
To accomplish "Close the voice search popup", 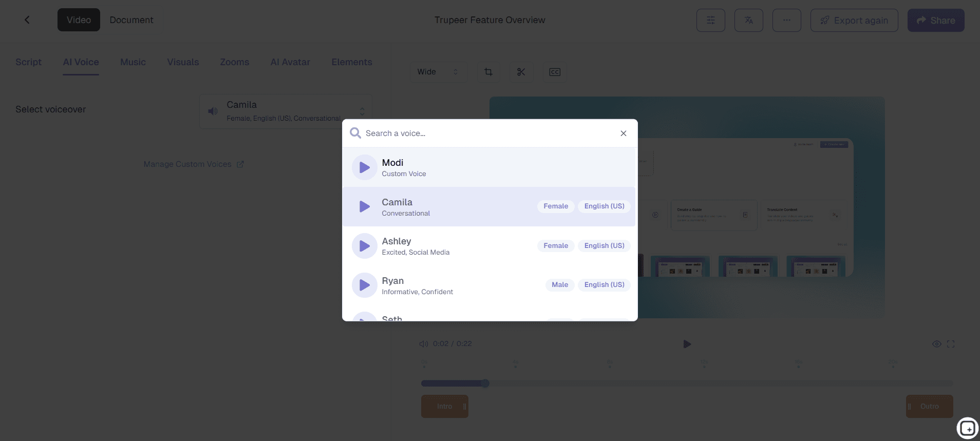I will coord(624,133).
